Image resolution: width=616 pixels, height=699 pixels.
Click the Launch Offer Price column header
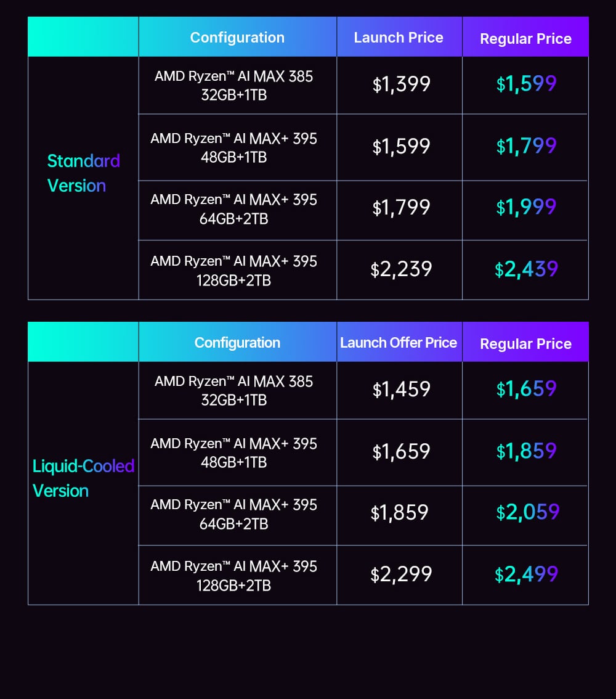399,343
